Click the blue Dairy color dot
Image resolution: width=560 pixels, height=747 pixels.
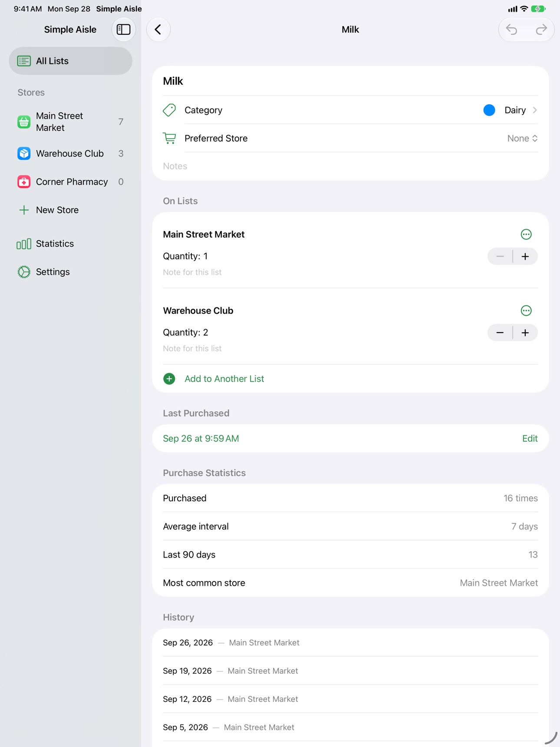tap(489, 110)
